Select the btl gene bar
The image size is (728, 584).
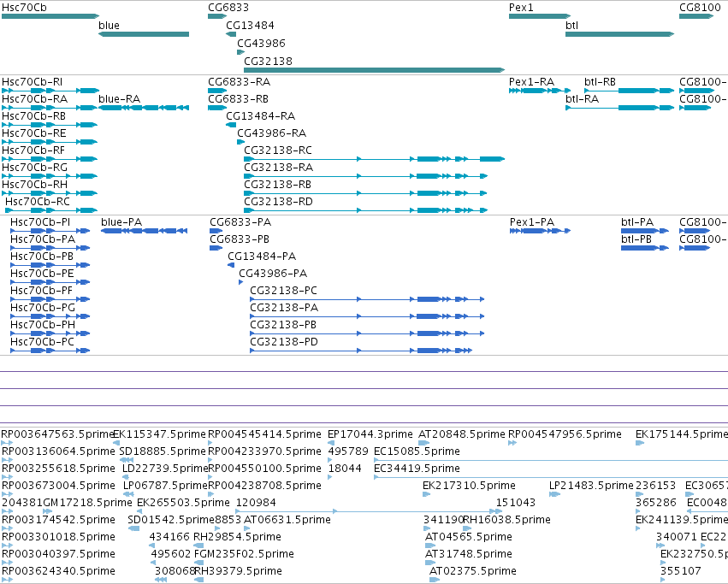click(x=620, y=34)
